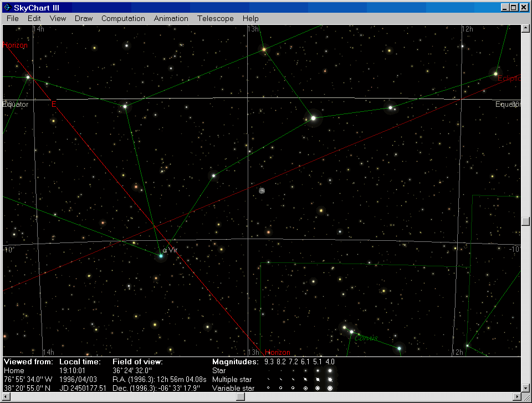Open the Draw menu

click(x=84, y=18)
